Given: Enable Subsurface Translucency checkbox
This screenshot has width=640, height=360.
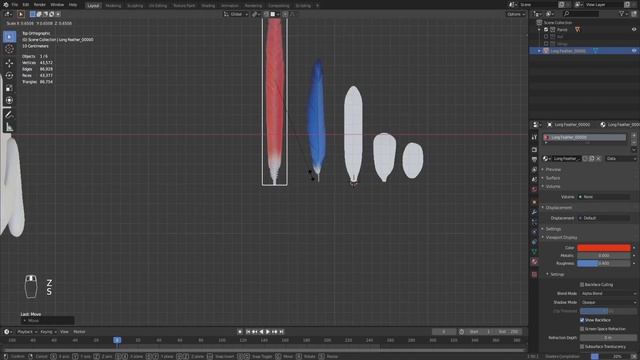Looking at the screenshot, I should point(582,347).
